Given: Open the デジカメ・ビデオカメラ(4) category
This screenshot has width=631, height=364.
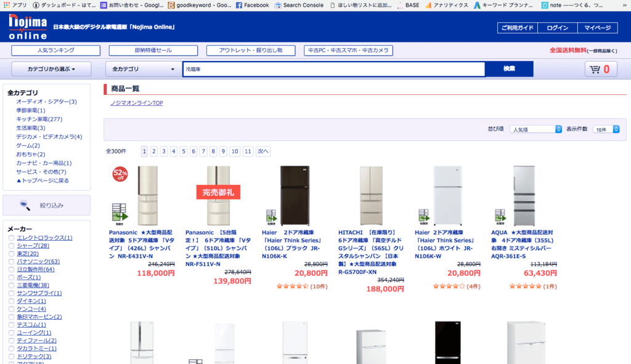Looking at the screenshot, I should coord(49,137).
